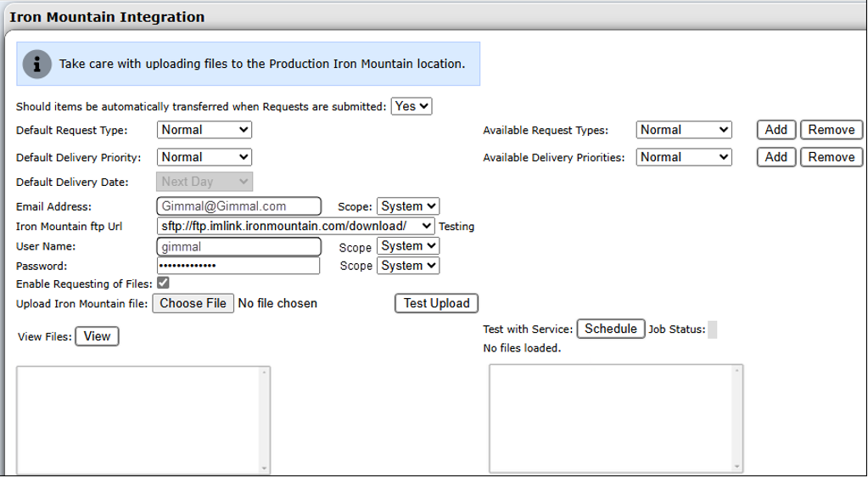Select the Iron Mountain ftp Url dropdown
The image size is (868, 478).
coord(296,226)
